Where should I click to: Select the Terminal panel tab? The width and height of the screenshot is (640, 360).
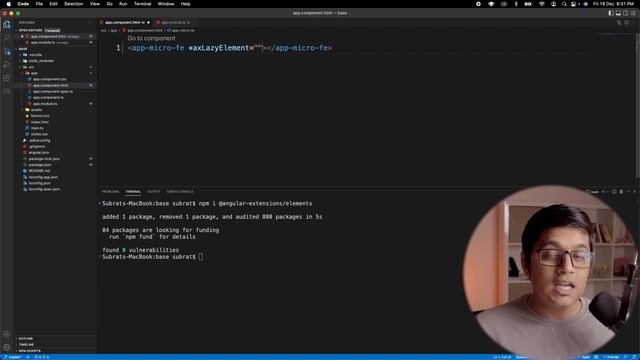tap(133, 191)
